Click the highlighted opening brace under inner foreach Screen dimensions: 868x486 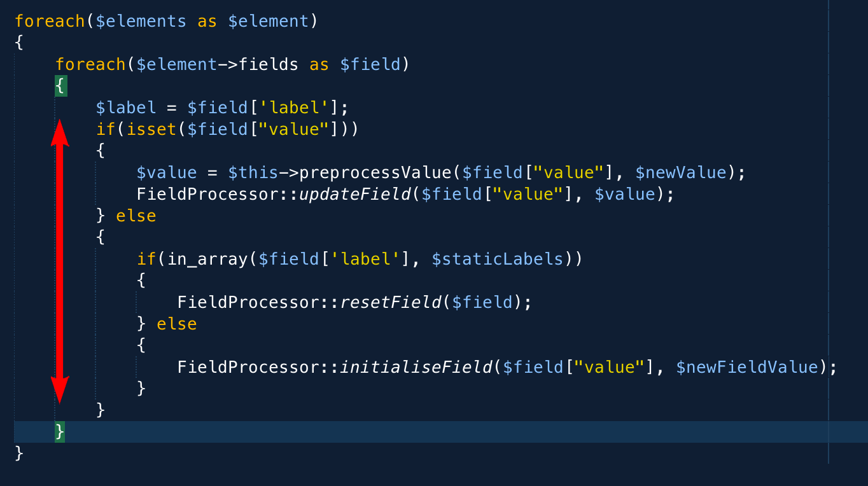60,86
